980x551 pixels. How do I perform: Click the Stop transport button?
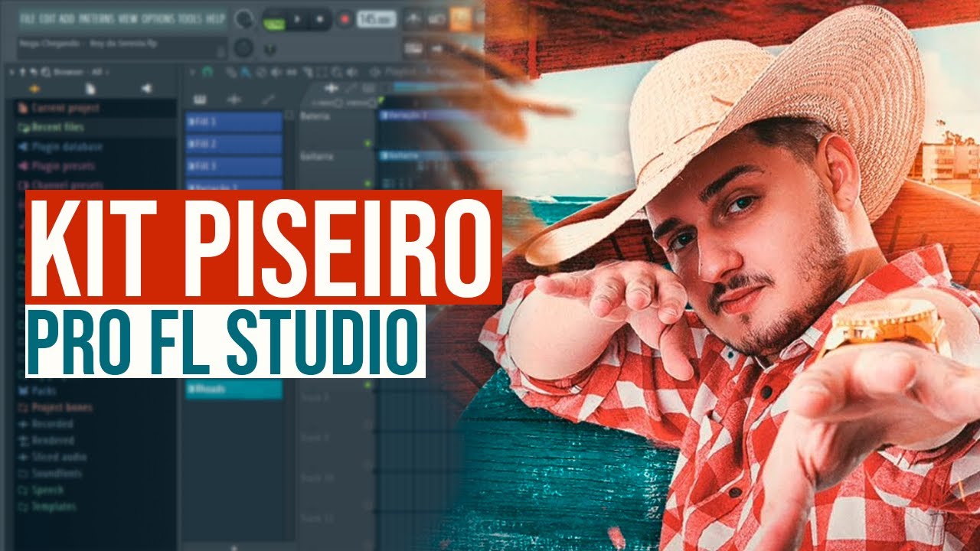[x=319, y=21]
